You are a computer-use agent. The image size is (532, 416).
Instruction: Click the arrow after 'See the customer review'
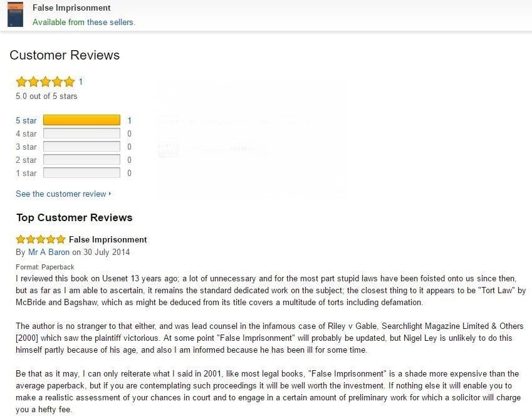click(110, 194)
